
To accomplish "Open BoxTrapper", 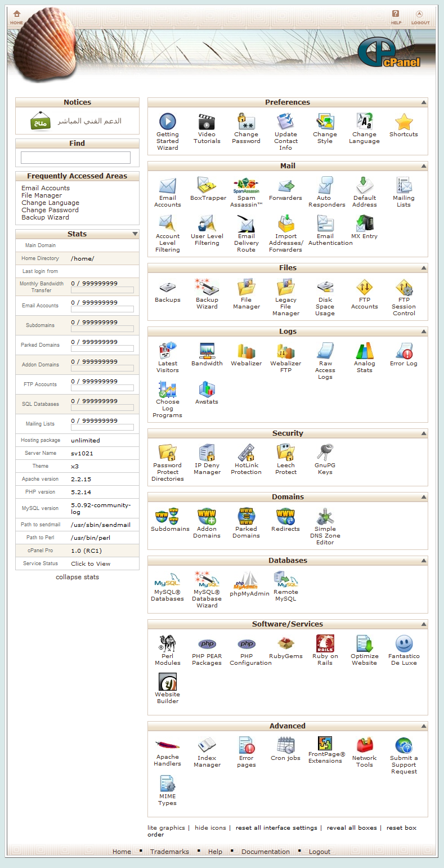I will click(207, 185).
